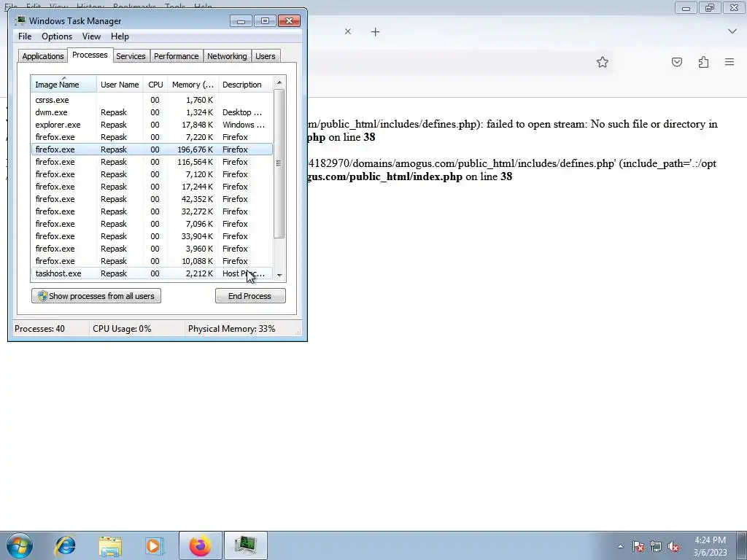Screen dimensions: 747x560
Task: Select firefox.exe using 33,904 K
Action: point(152,236)
